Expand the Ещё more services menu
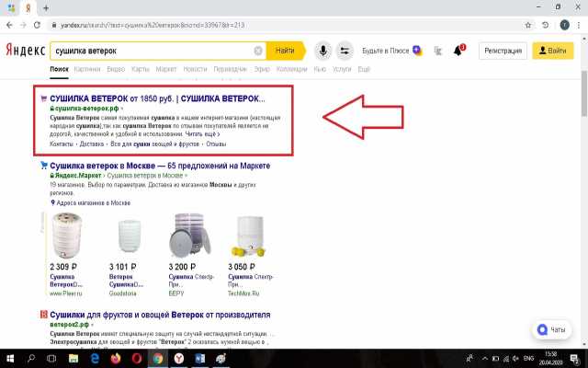The height and width of the screenshot is (368, 588). coord(364,69)
